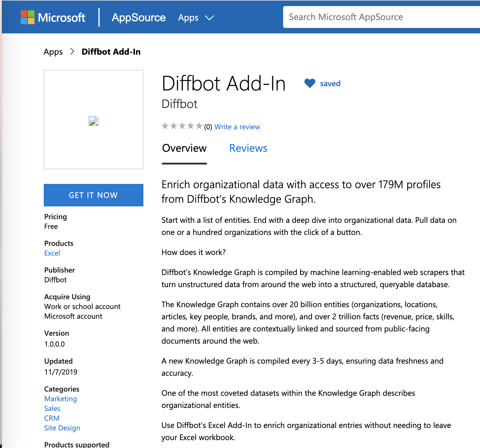Viewport: 480px width, 448px height.
Task: Go to Apps in the breadcrumb
Action: click(x=53, y=52)
